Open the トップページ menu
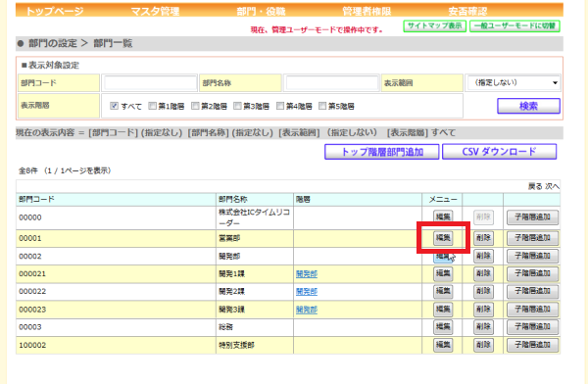 point(54,11)
